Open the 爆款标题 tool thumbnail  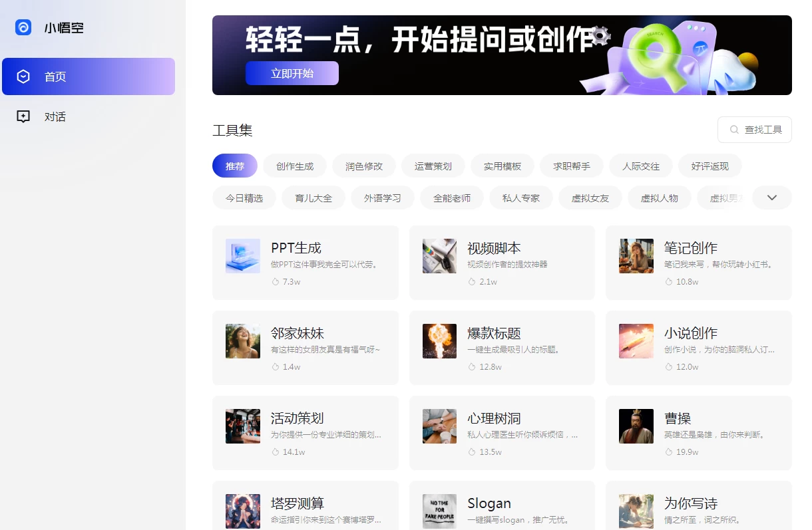(x=439, y=341)
